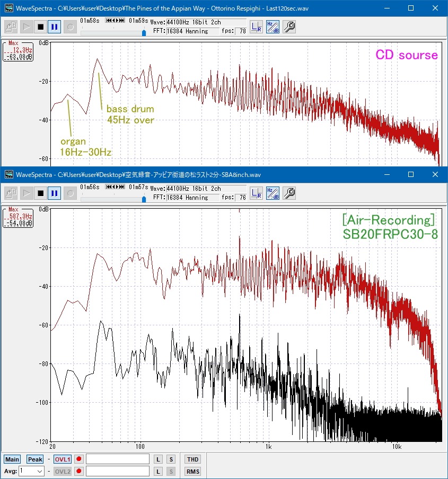Screen dimensions: 448x479
Task: Stop playback in top WaveSpectra window
Action: pyautogui.click(x=40, y=27)
